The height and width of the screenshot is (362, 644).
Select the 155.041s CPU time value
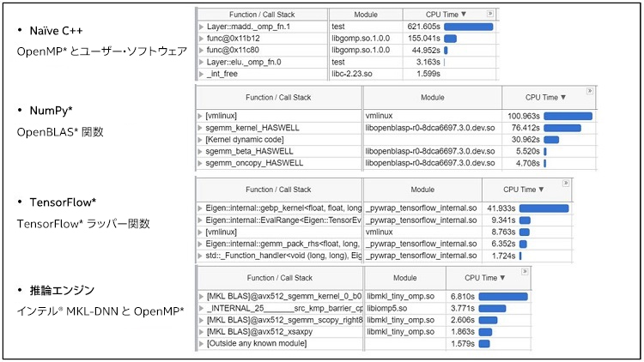[424, 39]
